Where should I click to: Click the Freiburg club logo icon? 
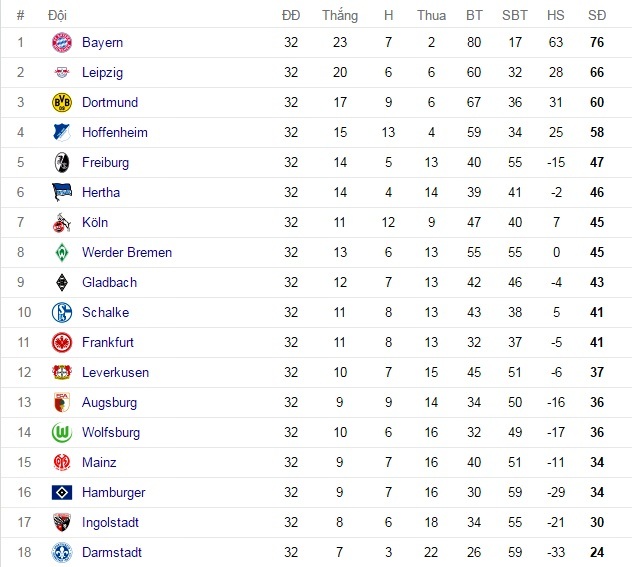(x=62, y=163)
